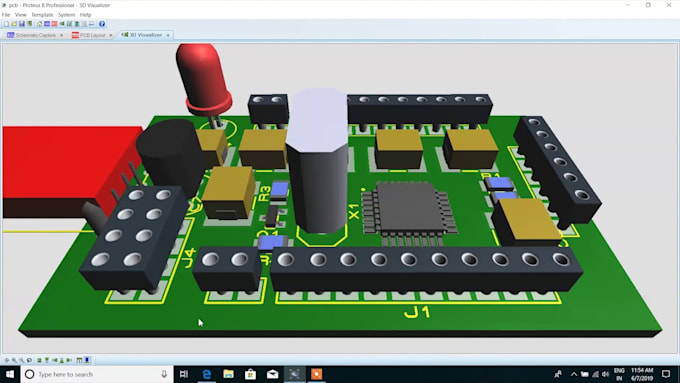
Task: Go to the Home Page icon
Action: point(39,24)
